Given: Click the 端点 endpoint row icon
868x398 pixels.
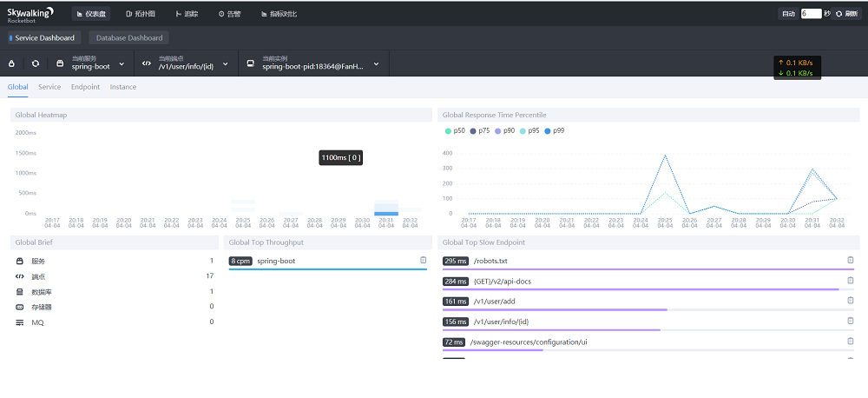Looking at the screenshot, I should pos(19,276).
